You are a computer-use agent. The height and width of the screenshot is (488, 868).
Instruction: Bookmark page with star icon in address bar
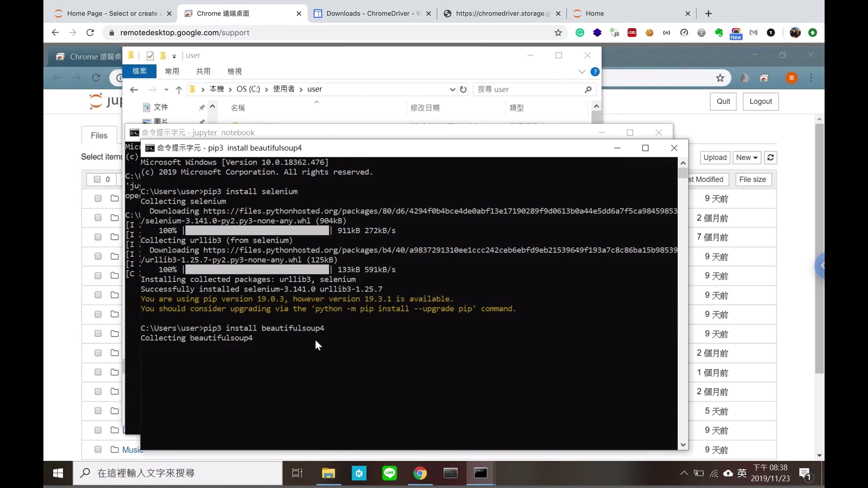[x=558, y=33]
